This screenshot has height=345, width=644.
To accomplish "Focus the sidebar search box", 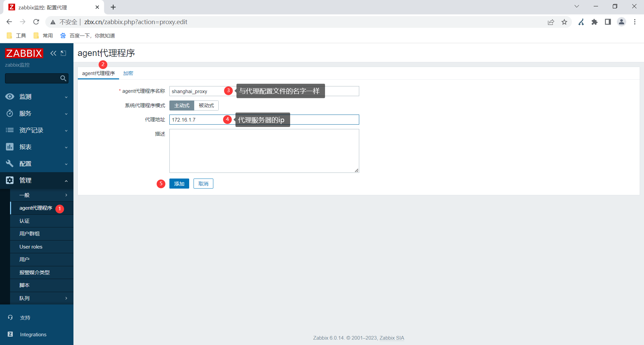I will pos(37,78).
